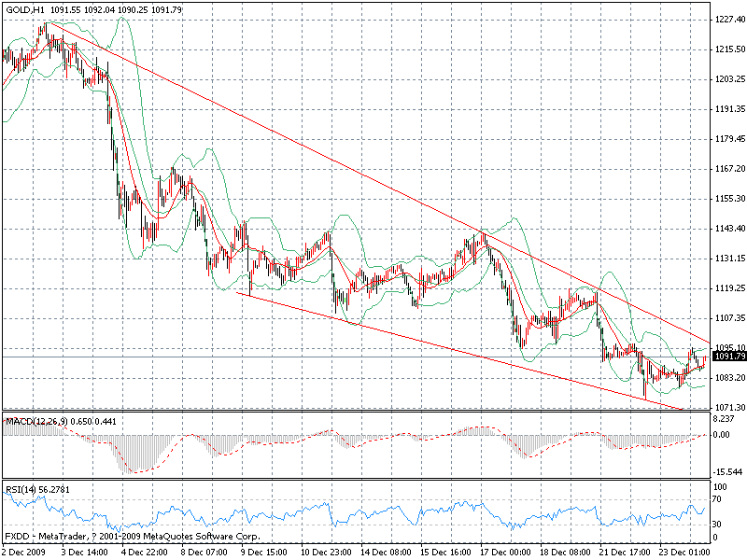Select the 3 Dec 14:00 time label
747x560 pixels.
pos(84,553)
